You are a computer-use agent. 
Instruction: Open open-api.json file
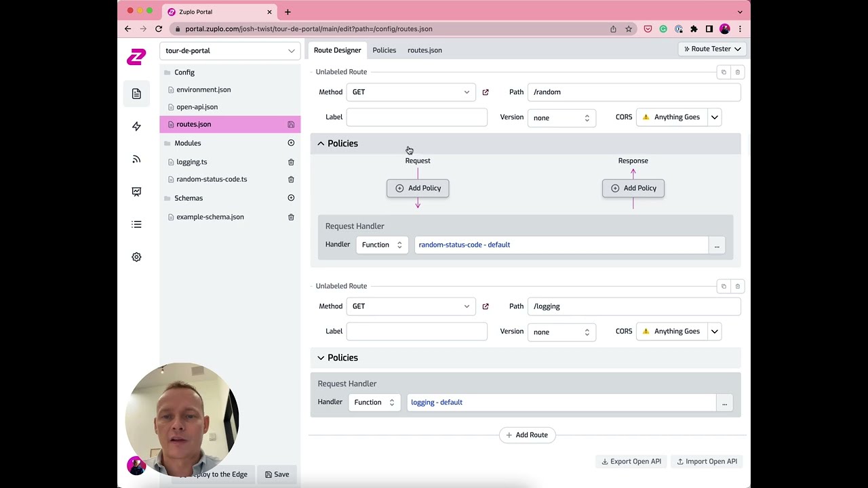[x=197, y=107]
